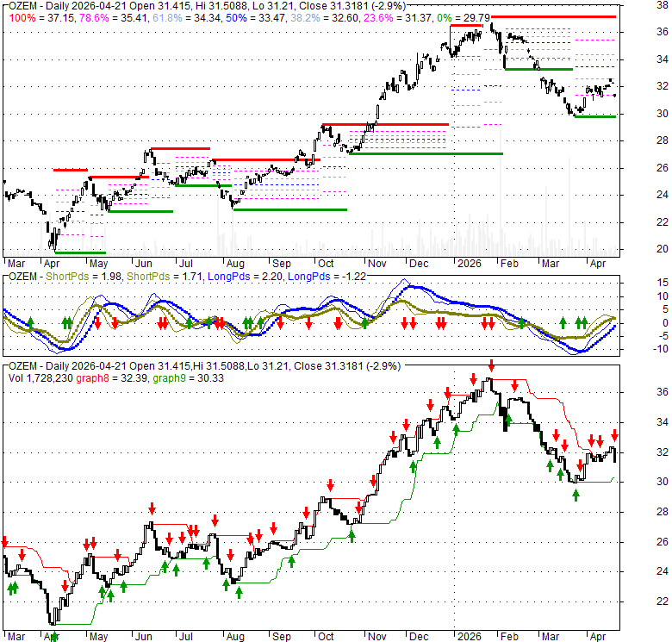Click the Vol 1,728,230 label
Screen dimensions: 672x642
40,378
